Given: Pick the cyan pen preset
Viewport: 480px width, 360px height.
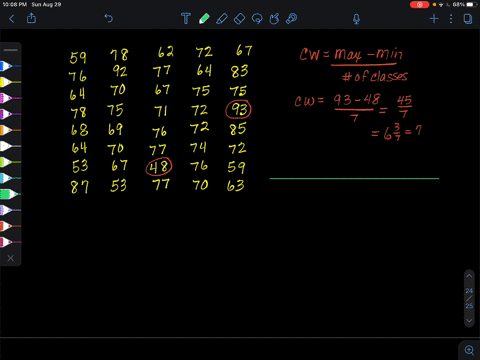Looking at the screenshot, I should [10, 178].
